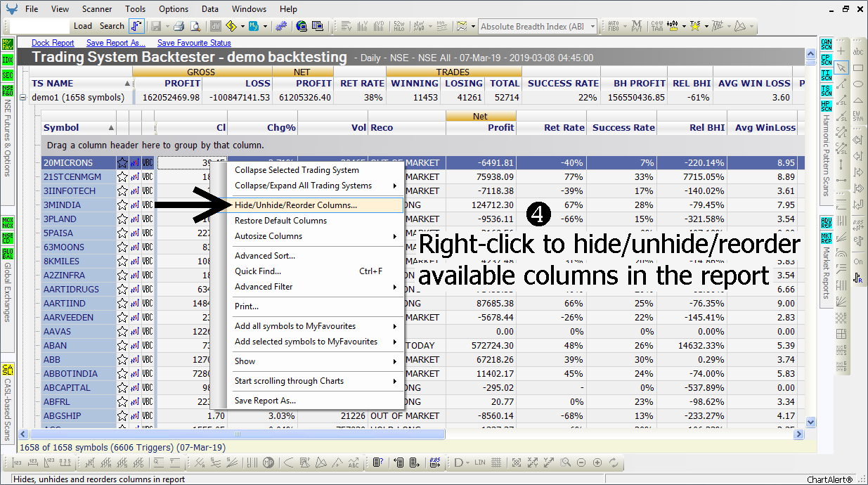Click the Dock Report link
868x485 pixels.
53,43
